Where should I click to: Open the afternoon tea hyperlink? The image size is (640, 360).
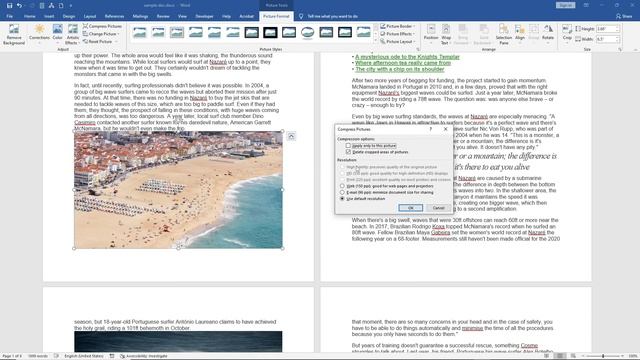point(403,63)
